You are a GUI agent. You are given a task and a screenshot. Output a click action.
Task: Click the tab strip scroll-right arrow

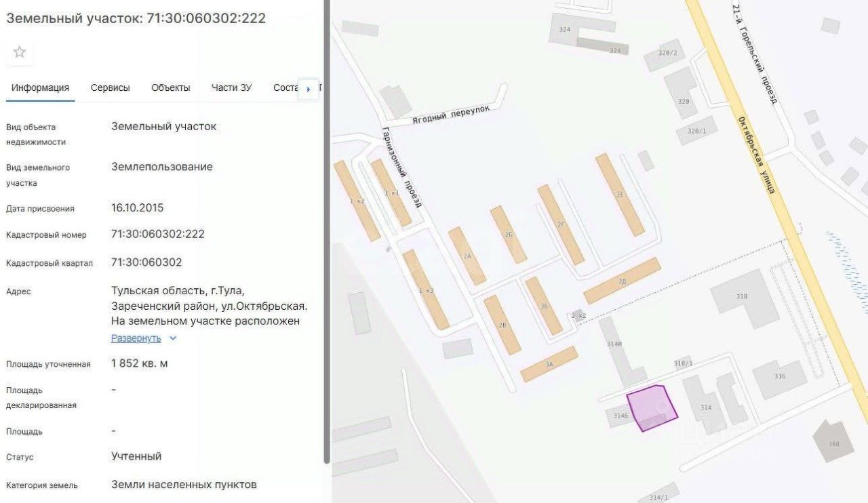click(309, 89)
